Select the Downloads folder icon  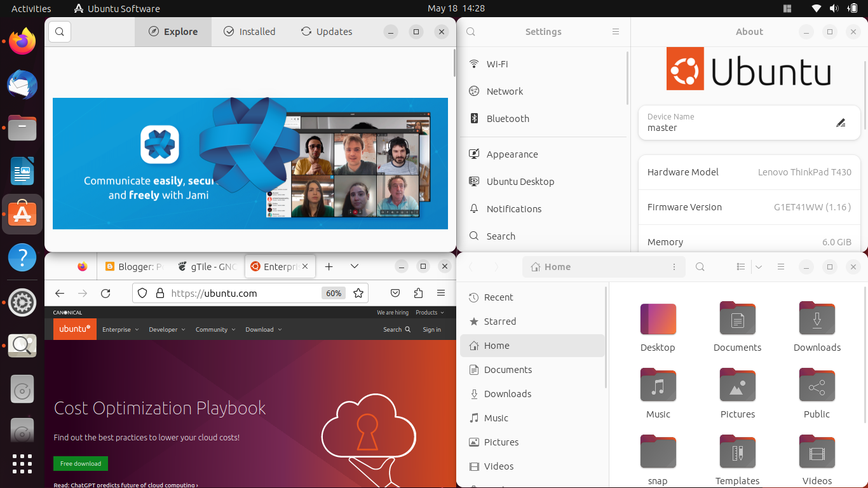[817, 319]
